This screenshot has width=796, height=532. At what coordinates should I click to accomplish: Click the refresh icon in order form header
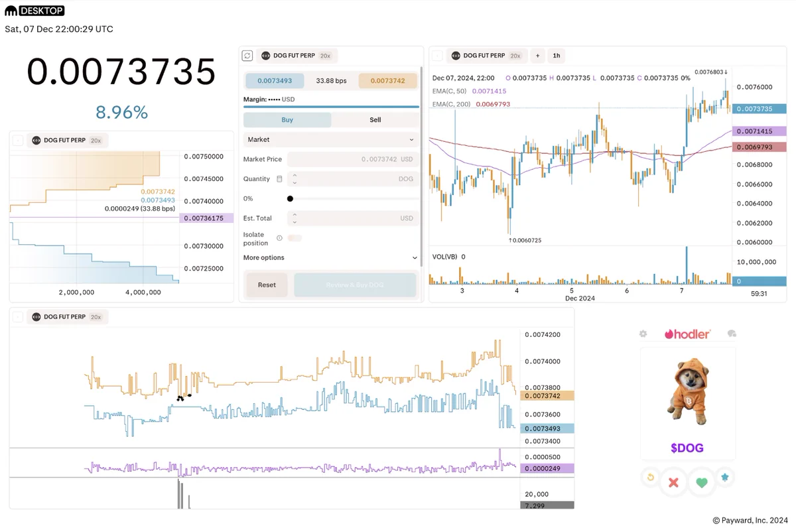pyautogui.click(x=247, y=56)
